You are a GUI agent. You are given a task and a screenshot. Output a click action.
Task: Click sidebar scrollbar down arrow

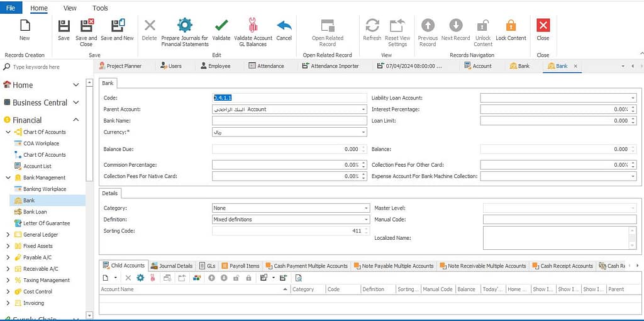click(x=89, y=315)
